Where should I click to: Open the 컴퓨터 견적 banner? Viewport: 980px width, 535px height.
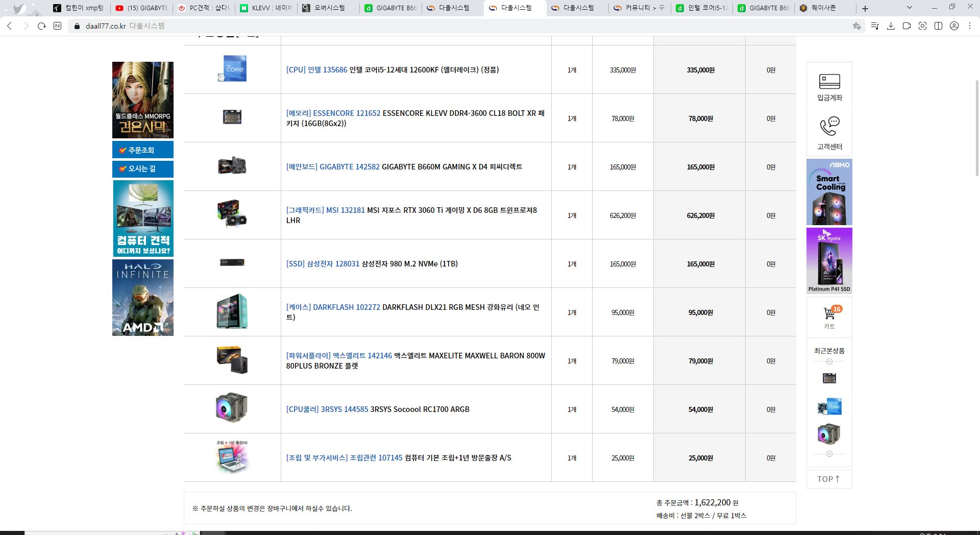pos(143,218)
